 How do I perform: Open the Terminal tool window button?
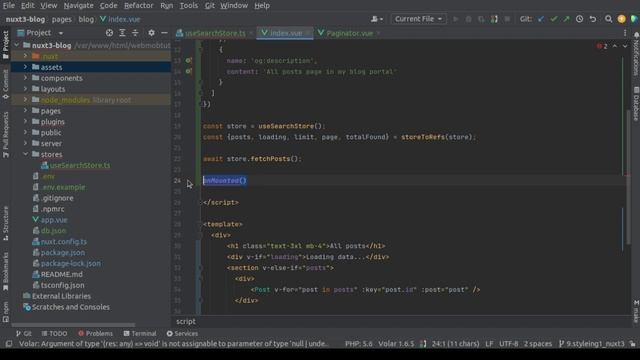(x=140, y=333)
